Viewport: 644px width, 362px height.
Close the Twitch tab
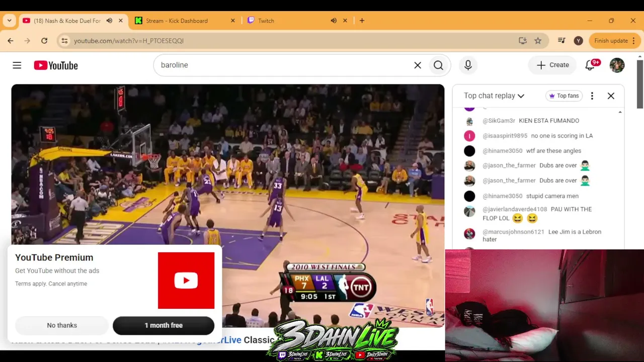coord(345,21)
